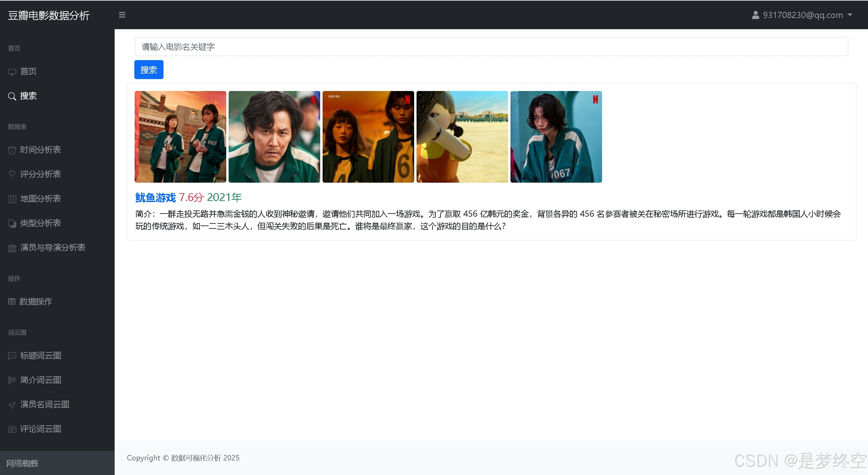Click the building icon for 演员与导演分析表
The image size is (868, 475).
point(12,248)
